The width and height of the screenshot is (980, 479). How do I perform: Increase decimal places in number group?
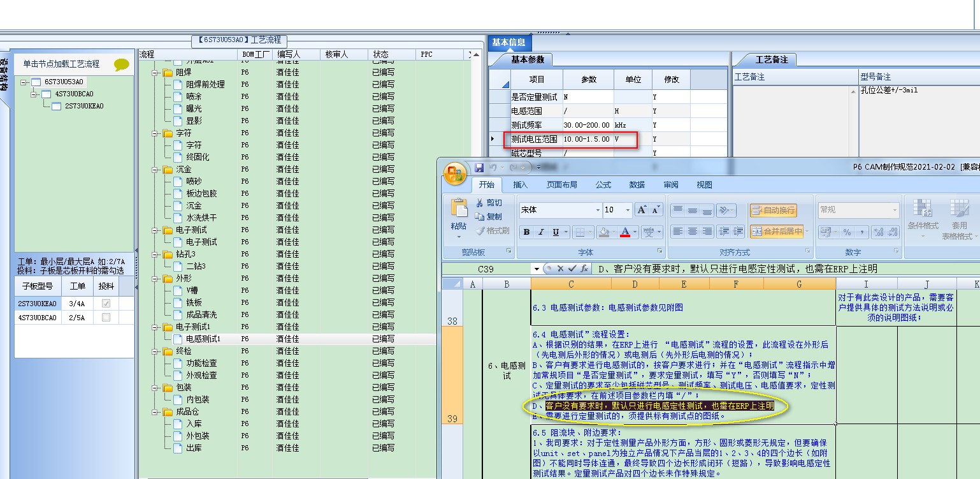879,232
